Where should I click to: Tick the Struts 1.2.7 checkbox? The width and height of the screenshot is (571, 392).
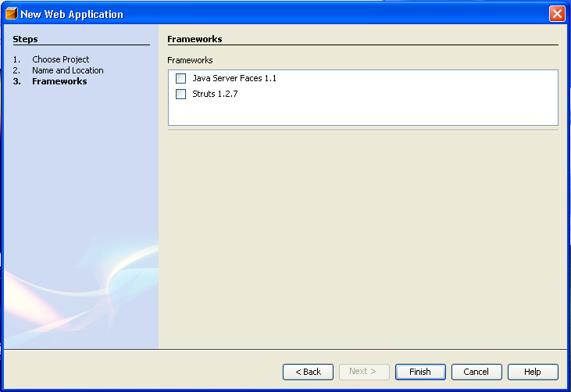[x=180, y=94]
